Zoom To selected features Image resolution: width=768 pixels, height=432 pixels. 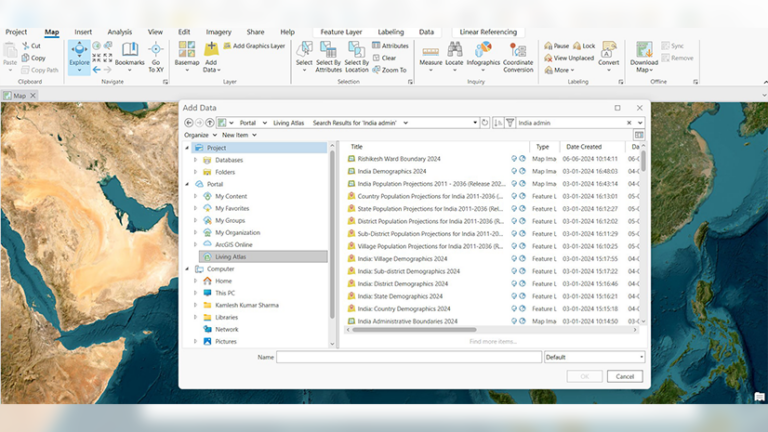[x=389, y=70]
